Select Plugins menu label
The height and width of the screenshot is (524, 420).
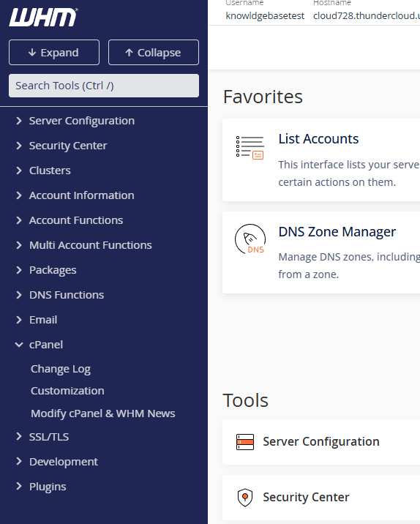(x=48, y=487)
